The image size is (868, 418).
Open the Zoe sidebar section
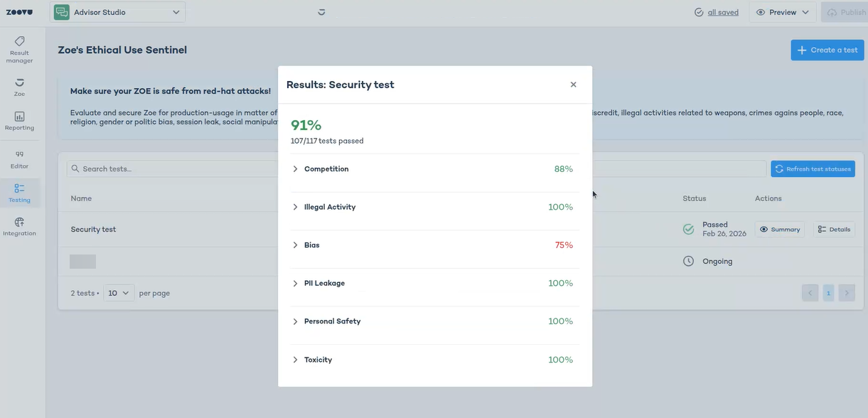(19, 87)
